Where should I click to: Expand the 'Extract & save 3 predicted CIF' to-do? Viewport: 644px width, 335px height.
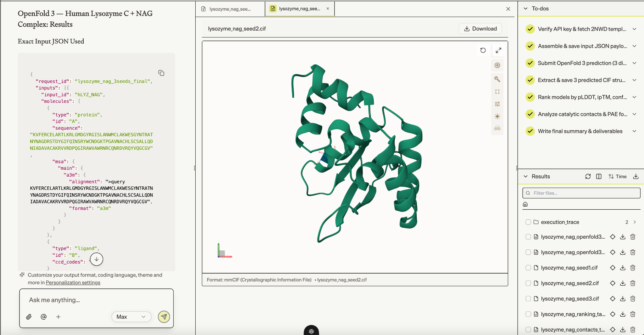point(635,80)
